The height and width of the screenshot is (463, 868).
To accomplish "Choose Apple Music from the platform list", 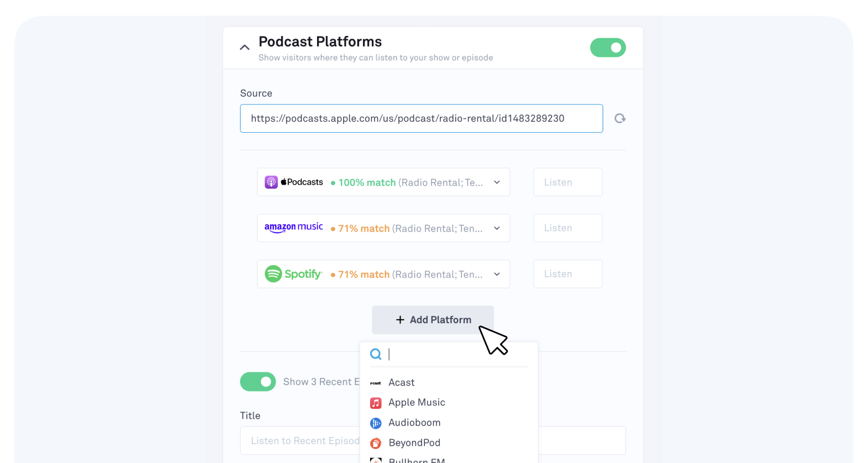I will click(x=417, y=403).
